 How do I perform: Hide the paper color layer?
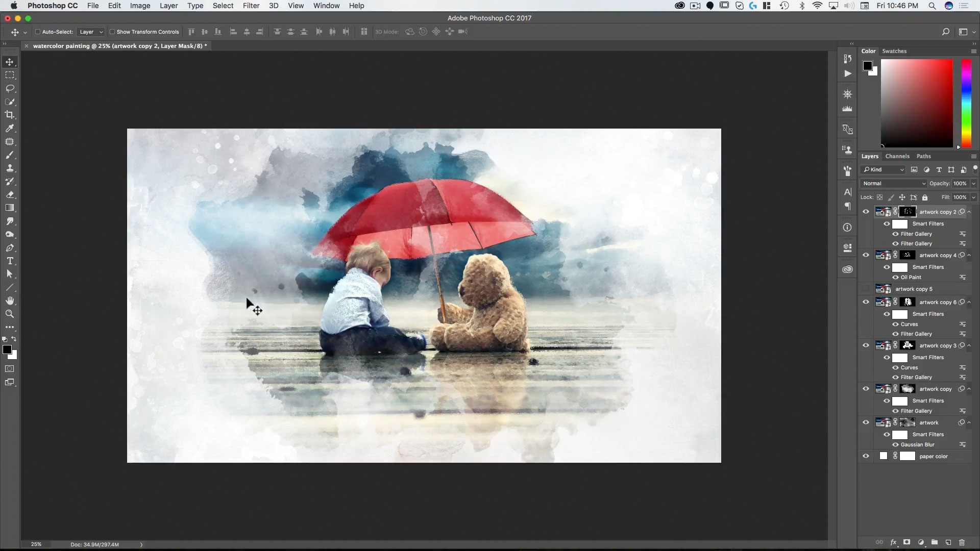[866, 456]
